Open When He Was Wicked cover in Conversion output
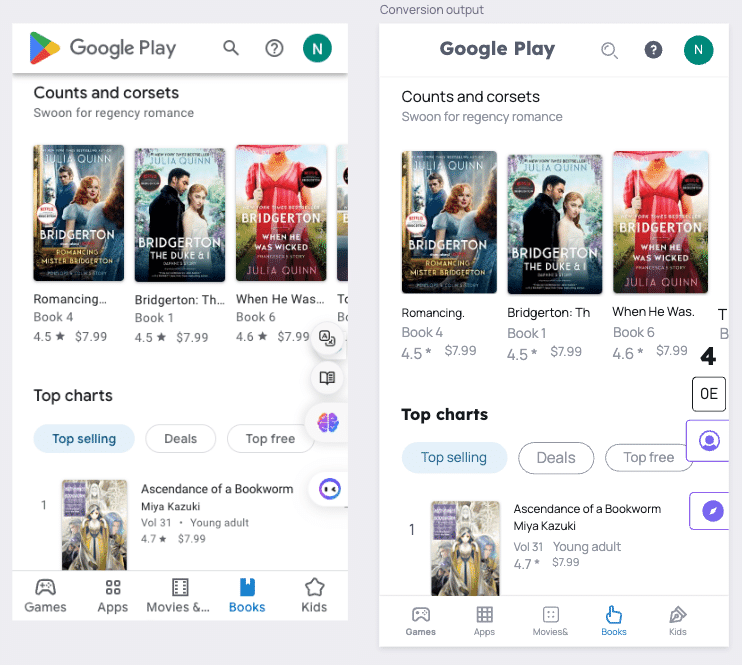The width and height of the screenshot is (742, 665). click(x=661, y=222)
